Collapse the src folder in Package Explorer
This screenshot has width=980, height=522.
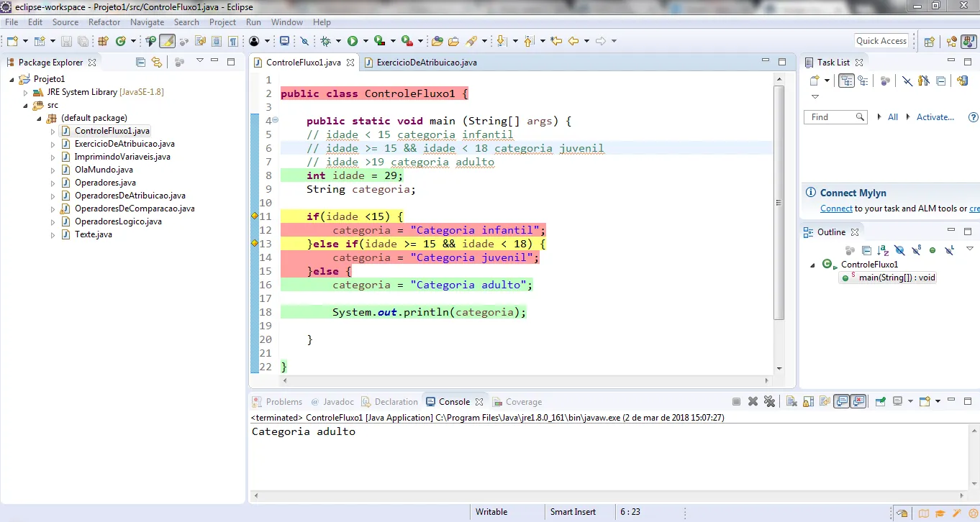pos(26,105)
